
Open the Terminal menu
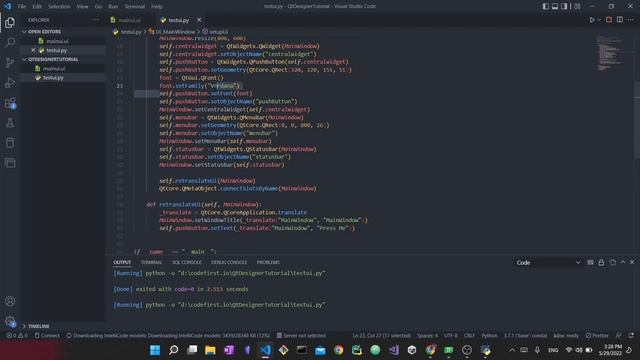point(135,7)
